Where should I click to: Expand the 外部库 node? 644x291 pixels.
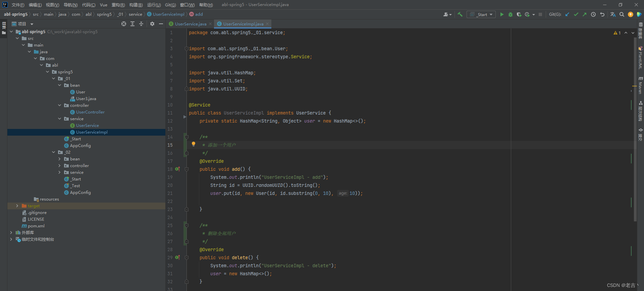click(11, 232)
